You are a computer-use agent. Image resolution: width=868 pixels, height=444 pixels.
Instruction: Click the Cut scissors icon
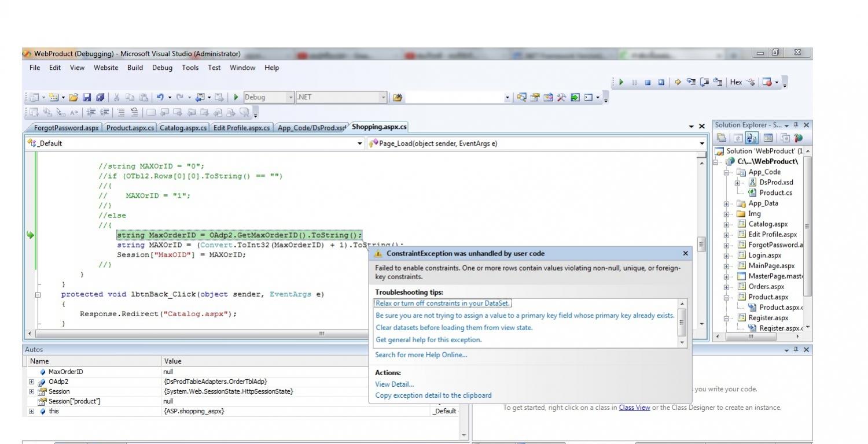click(x=116, y=97)
